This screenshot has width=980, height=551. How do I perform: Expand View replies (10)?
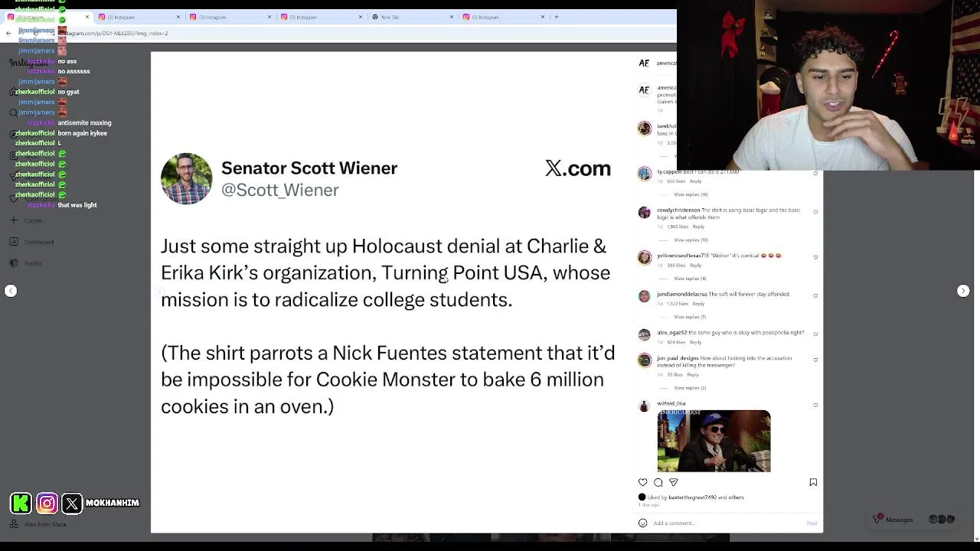click(x=691, y=240)
